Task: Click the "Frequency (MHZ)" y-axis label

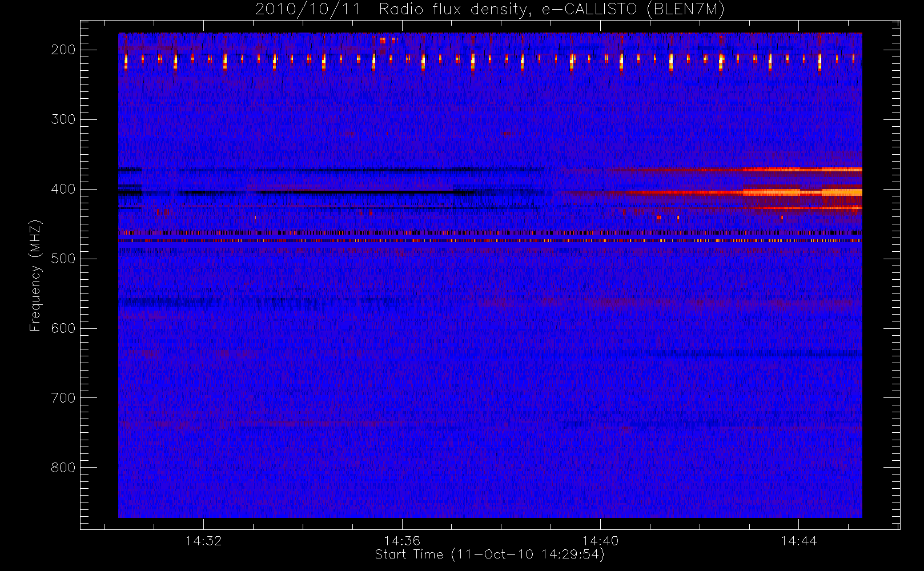Action: click(x=35, y=275)
